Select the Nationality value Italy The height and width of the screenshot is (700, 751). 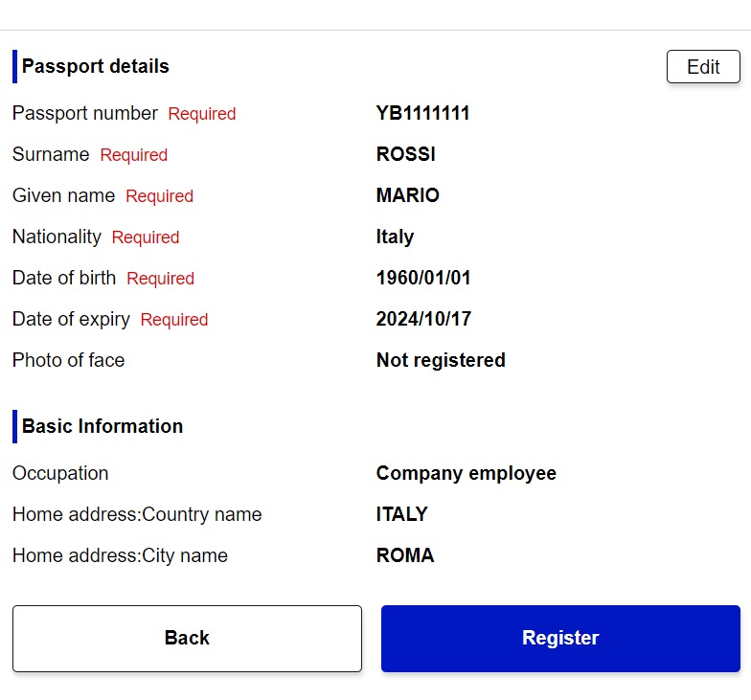(395, 237)
